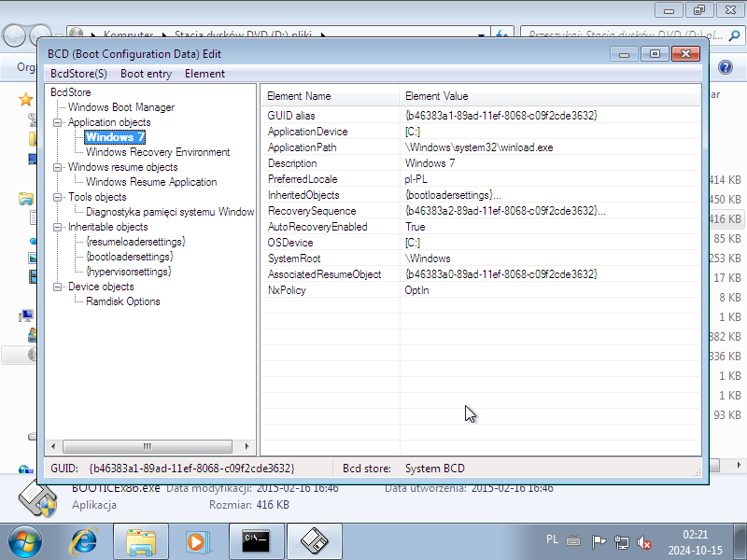Open the Start menu
The width and height of the screenshot is (747, 560).
pyautogui.click(x=21, y=541)
